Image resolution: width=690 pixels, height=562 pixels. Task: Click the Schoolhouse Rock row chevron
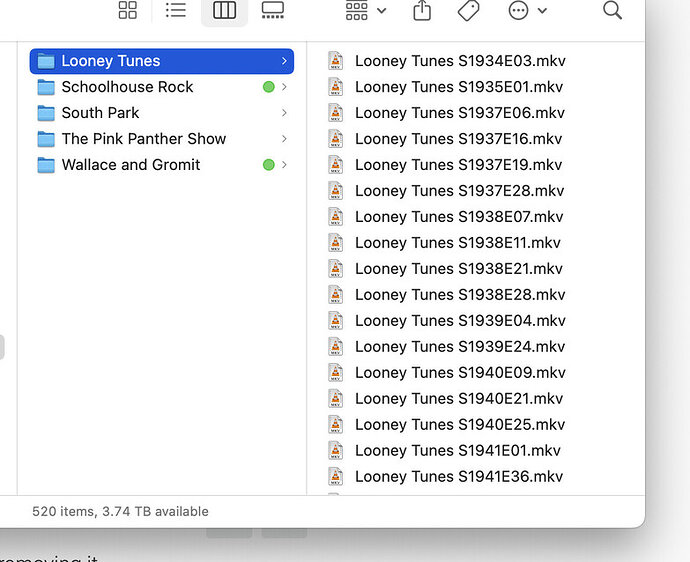284,87
